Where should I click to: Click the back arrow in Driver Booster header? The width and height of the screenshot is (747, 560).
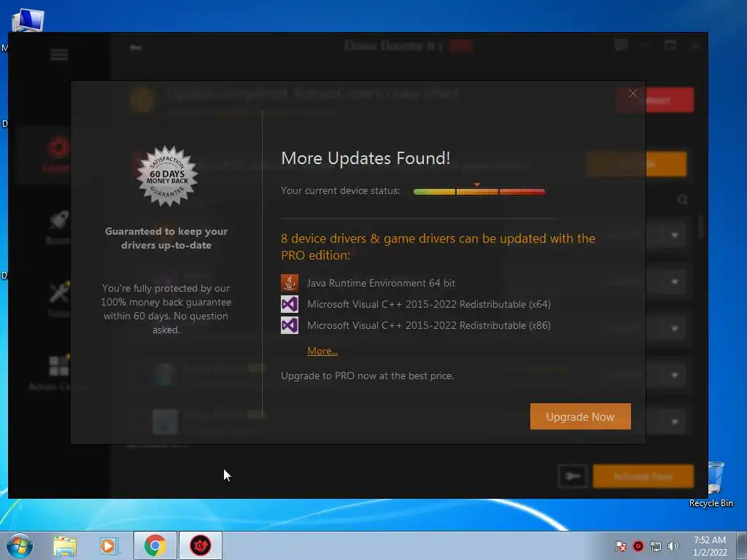136,47
